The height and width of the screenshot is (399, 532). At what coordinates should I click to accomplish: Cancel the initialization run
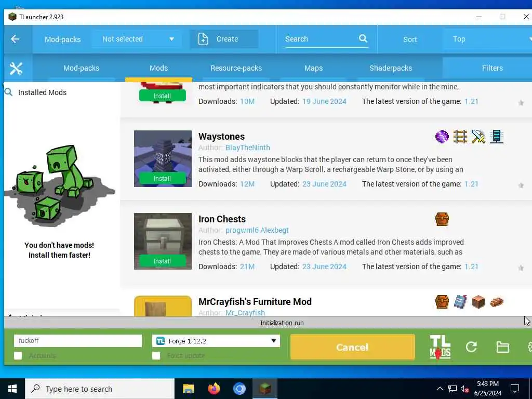(353, 347)
